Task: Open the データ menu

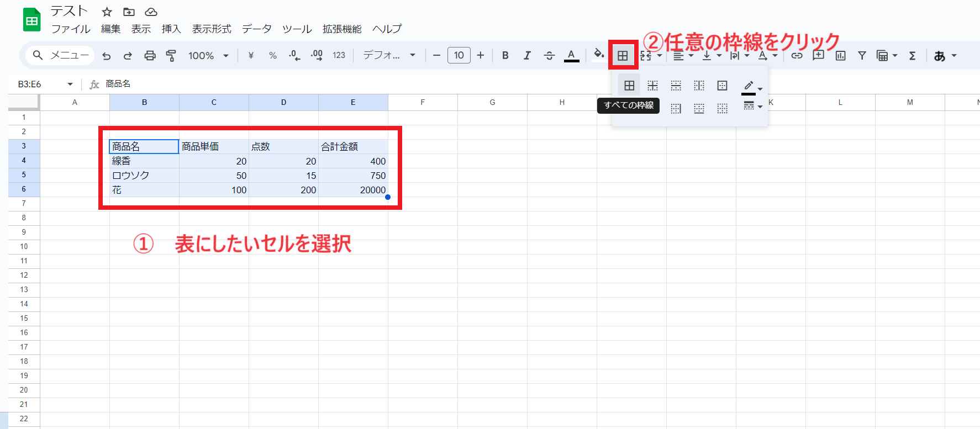Action: [x=257, y=29]
